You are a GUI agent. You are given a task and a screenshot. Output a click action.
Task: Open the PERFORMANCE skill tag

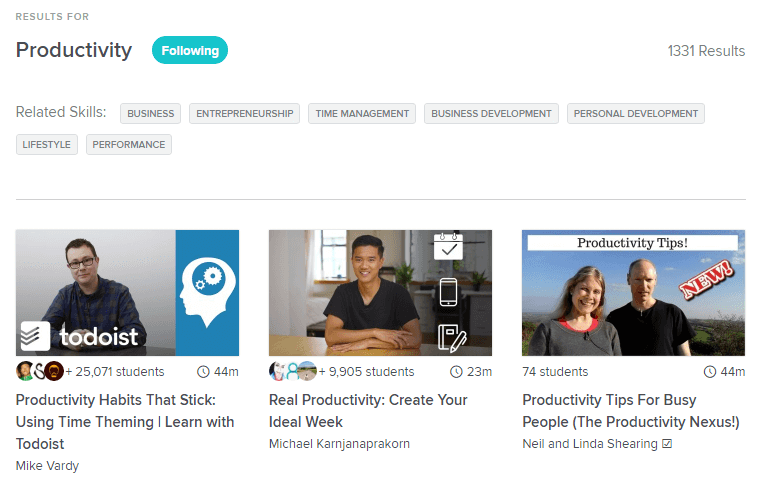[129, 144]
